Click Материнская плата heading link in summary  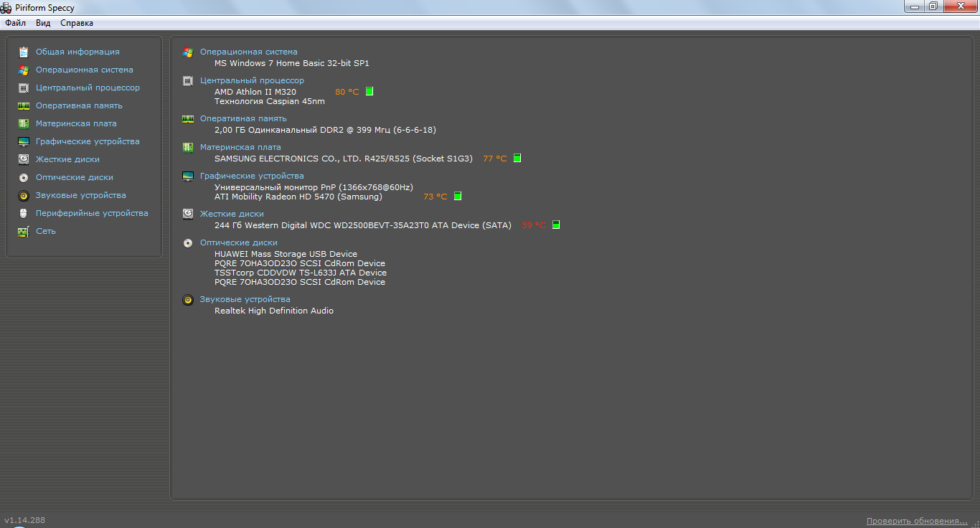240,147
